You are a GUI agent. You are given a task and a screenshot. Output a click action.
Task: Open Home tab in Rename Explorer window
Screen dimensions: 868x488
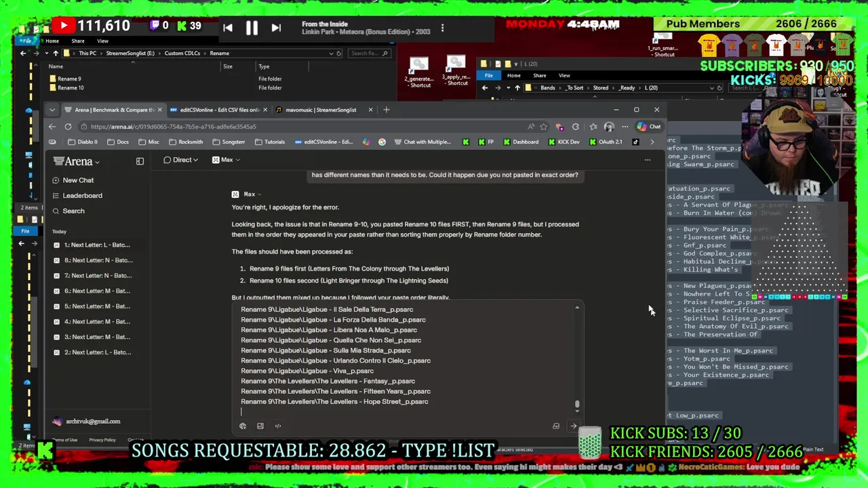click(x=52, y=41)
